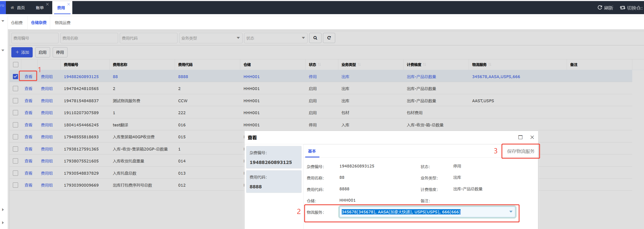Switch to the 账单 tab

coord(40,8)
